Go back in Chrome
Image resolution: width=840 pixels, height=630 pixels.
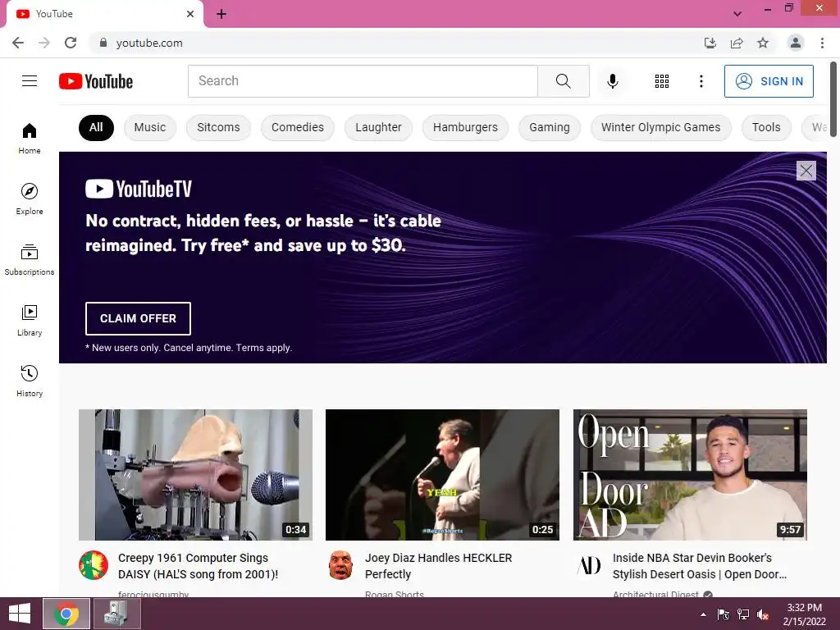coord(18,43)
